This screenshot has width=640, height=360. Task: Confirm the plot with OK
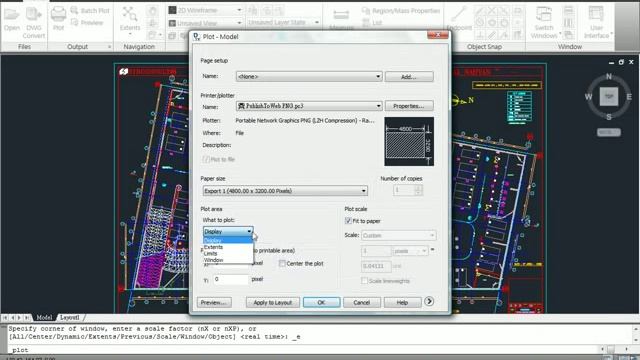point(321,302)
